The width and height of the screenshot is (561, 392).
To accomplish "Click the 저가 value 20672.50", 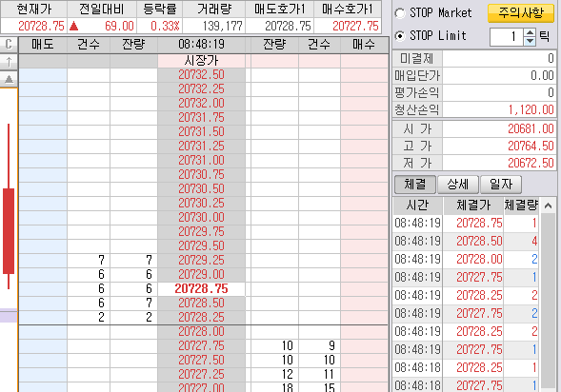I will [x=531, y=163].
